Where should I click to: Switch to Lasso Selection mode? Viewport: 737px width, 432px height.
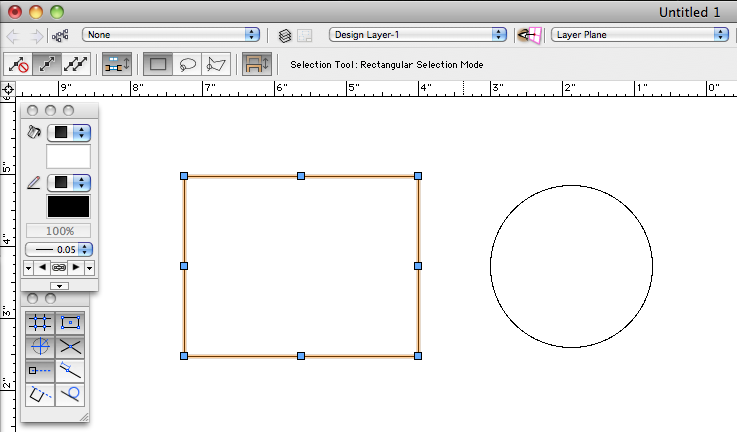186,65
